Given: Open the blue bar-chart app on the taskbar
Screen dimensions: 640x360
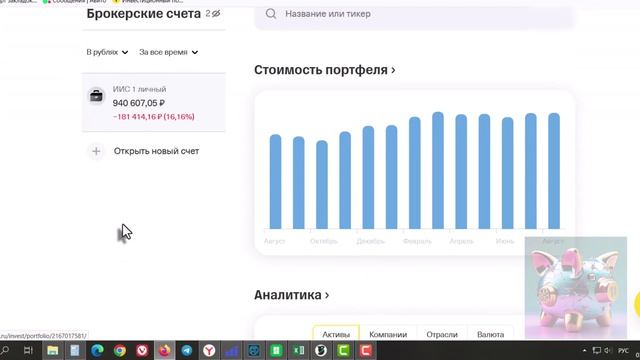Looking at the screenshot, I should point(231,350).
